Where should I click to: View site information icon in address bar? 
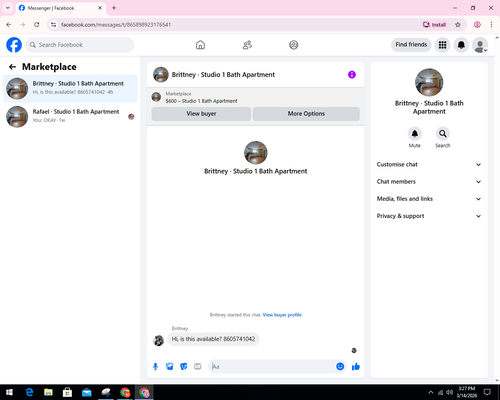(53, 25)
